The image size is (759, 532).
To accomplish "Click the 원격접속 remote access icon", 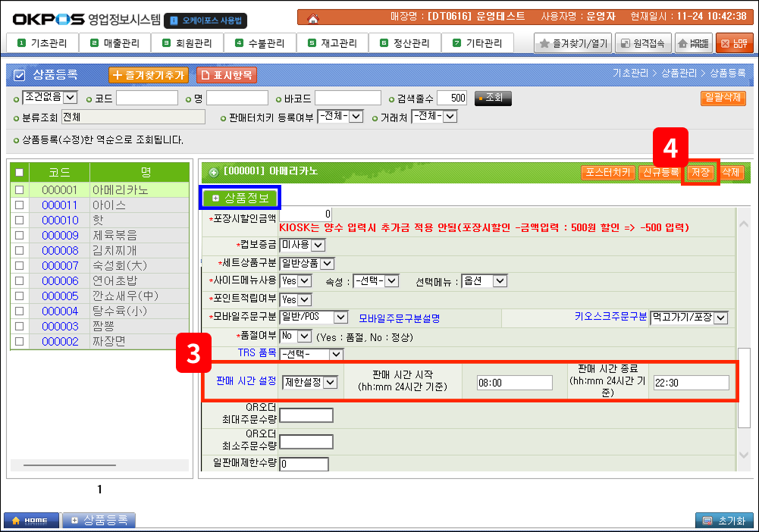I will point(643,43).
